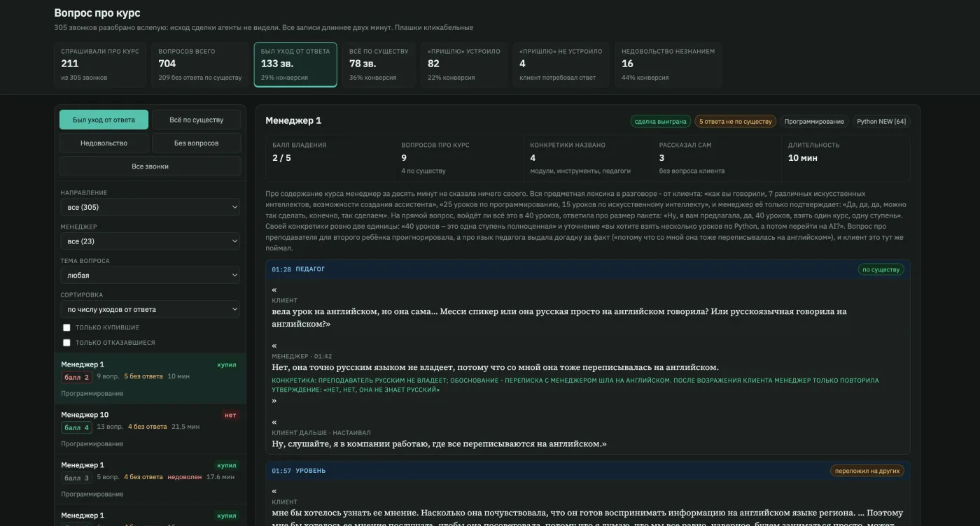This screenshot has width=980, height=526.
Task: Click the «Вопросов про курс» 9 cell
Action: point(458,158)
